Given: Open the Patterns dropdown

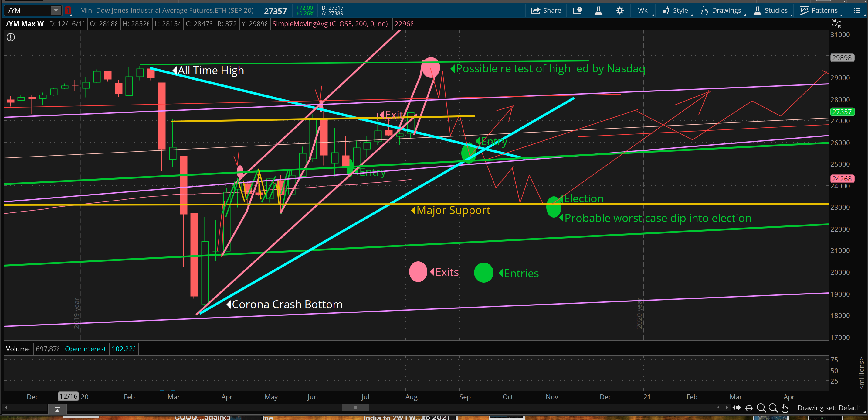Looking at the screenshot, I should click(819, 10).
